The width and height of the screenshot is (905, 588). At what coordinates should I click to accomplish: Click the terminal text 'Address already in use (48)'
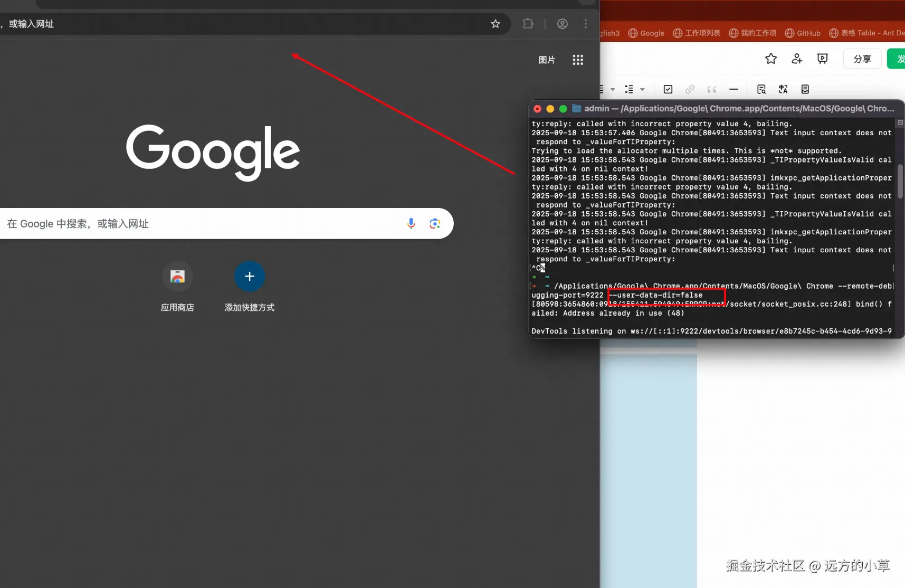click(x=624, y=313)
